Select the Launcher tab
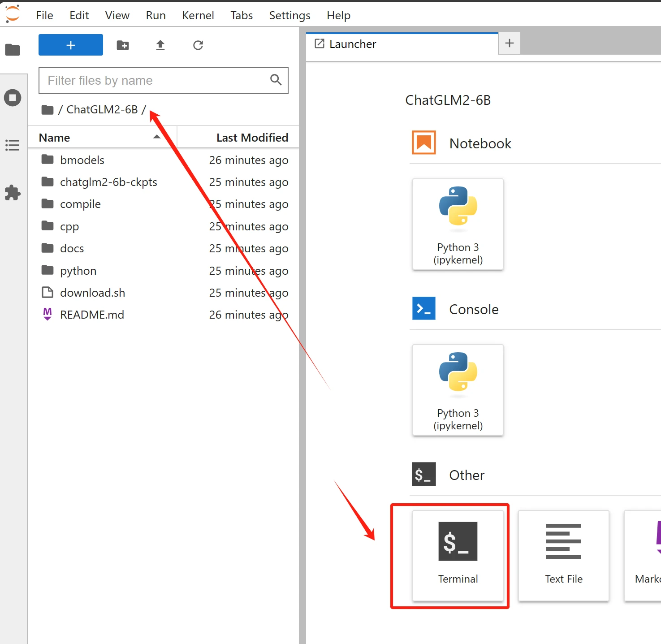 (353, 44)
